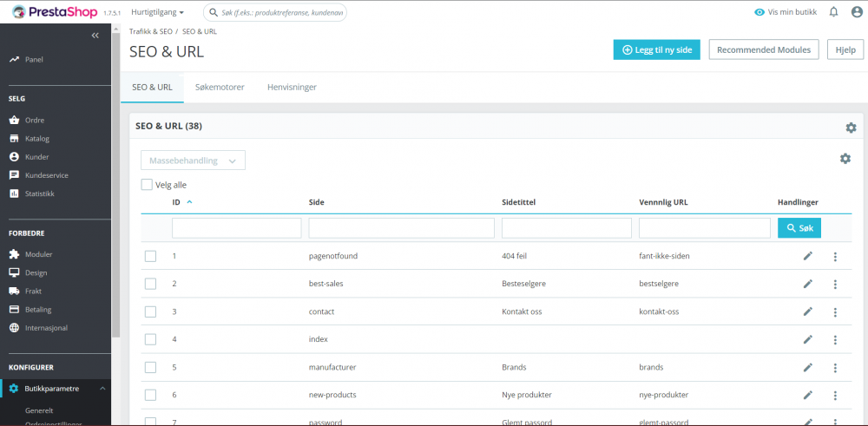Select checkbox for new-products row
Image resolution: width=868 pixels, height=426 pixels.
point(150,395)
